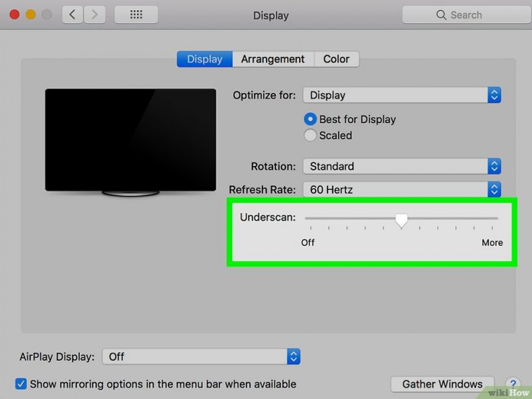
Task: Go forward with the right chevron button
Action: (x=94, y=15)
